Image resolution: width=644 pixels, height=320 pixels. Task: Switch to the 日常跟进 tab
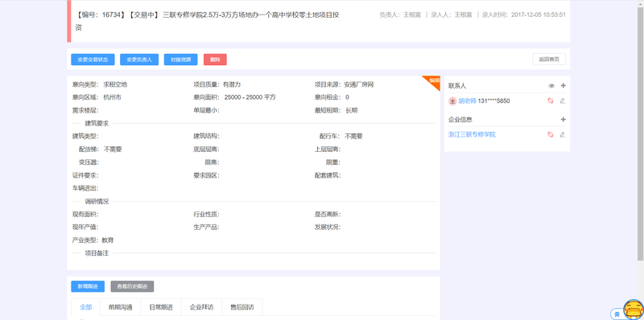click(160, 307)
